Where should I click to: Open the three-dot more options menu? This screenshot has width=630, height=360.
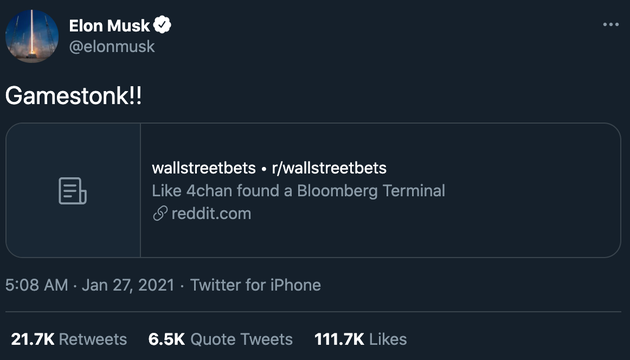click(x=611, y=25)
